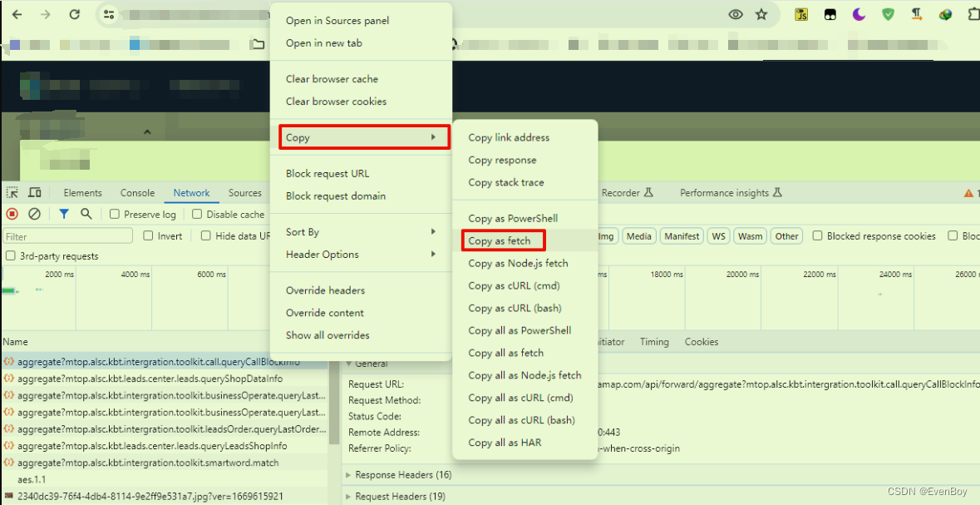Activate DevTools inspect element picker
Image resolution: width=980 pixels, height=505 pixels.
click(12, 193)
